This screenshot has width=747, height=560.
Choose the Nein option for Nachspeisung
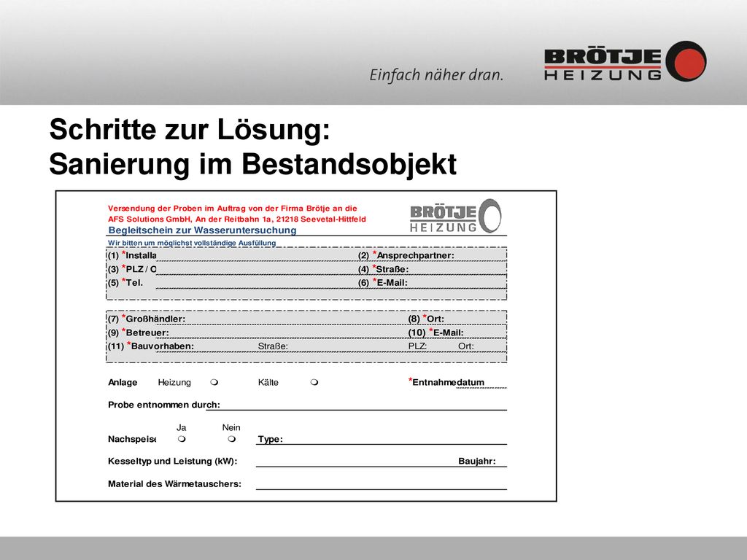[x=231, y=439]
